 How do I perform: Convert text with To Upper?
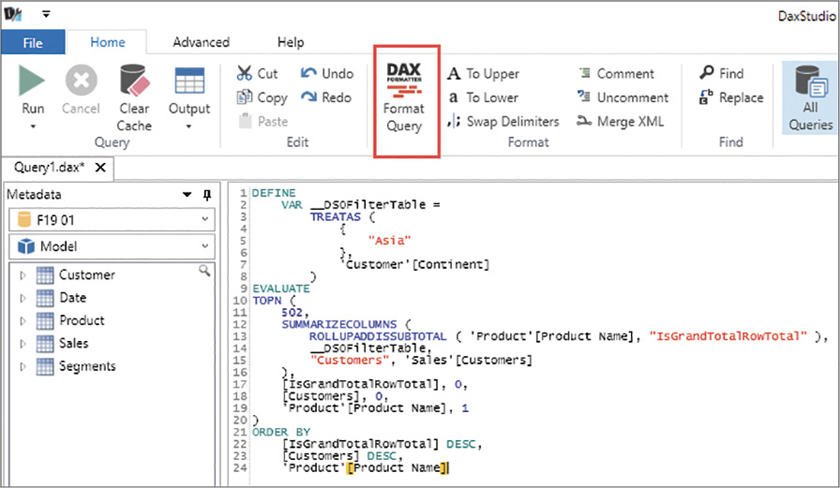click(483, 73)
